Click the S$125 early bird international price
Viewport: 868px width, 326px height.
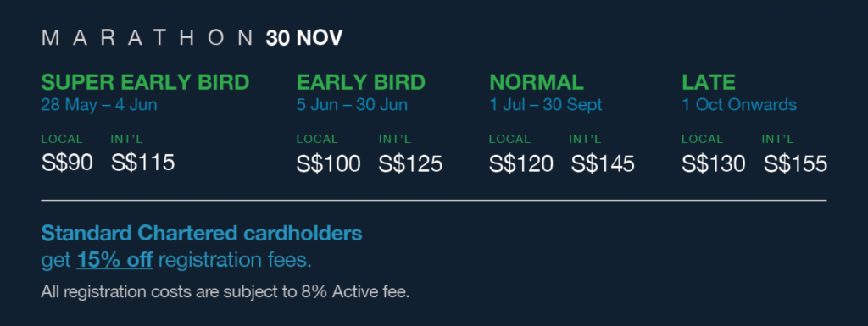click(411, 164)
